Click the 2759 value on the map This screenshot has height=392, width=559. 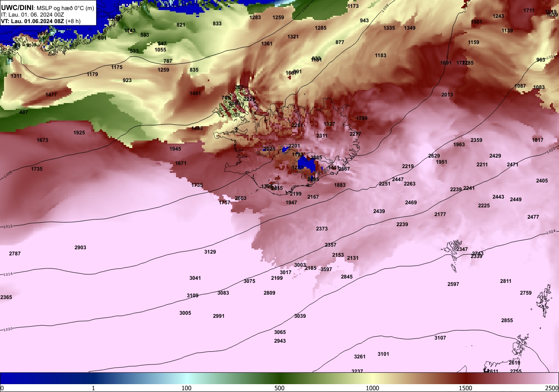[x=526, y=293]
